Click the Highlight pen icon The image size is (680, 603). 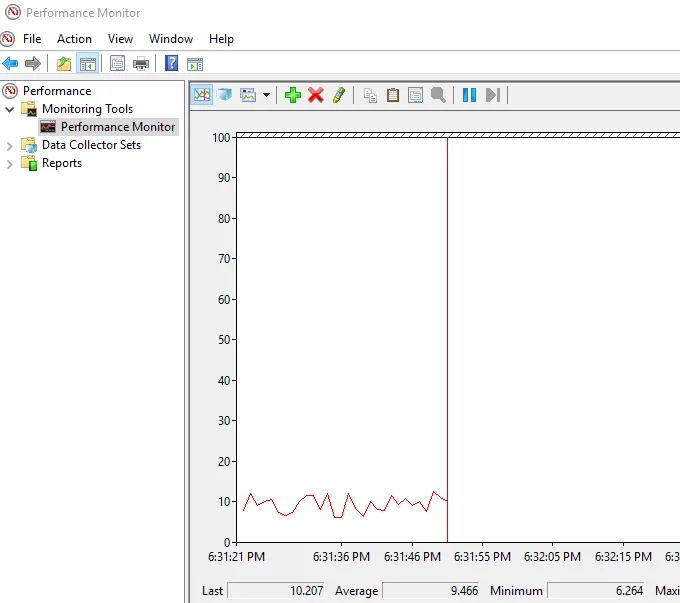339,95
